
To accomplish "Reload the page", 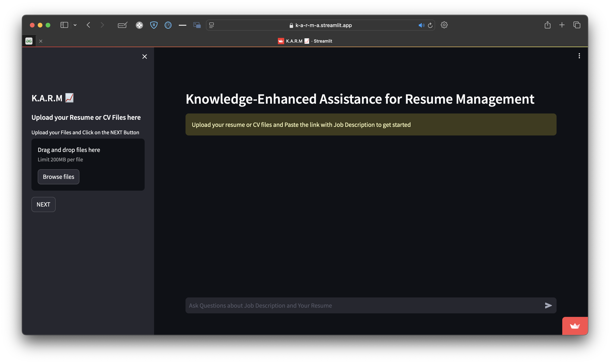I will 430,25.
